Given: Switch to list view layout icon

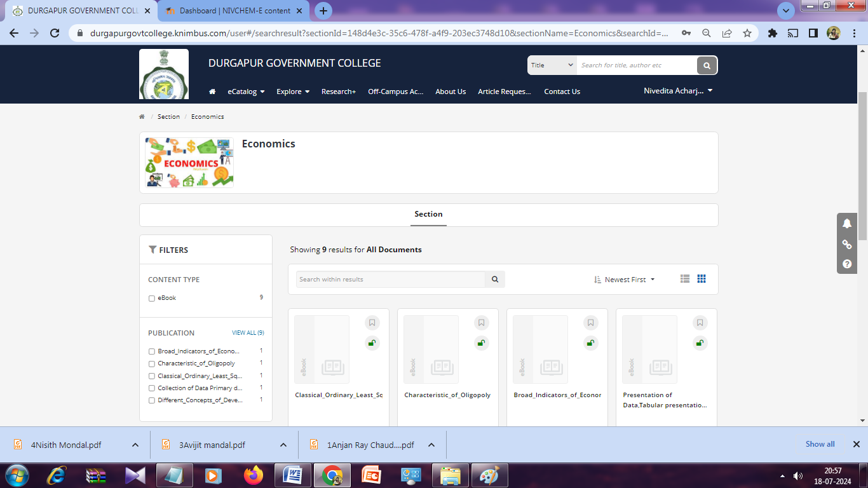Looking at the screenshot, I should coord(684,279).
